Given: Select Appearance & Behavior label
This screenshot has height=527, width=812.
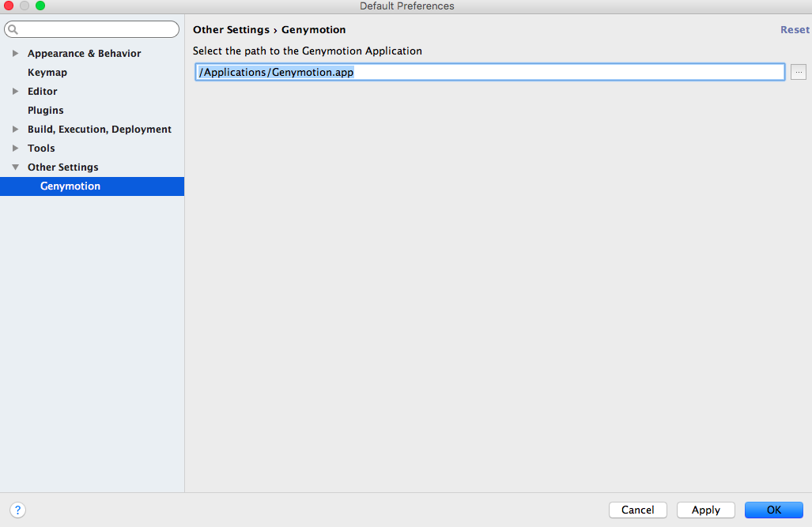Looking at the screenshot, I should (85, 53).
